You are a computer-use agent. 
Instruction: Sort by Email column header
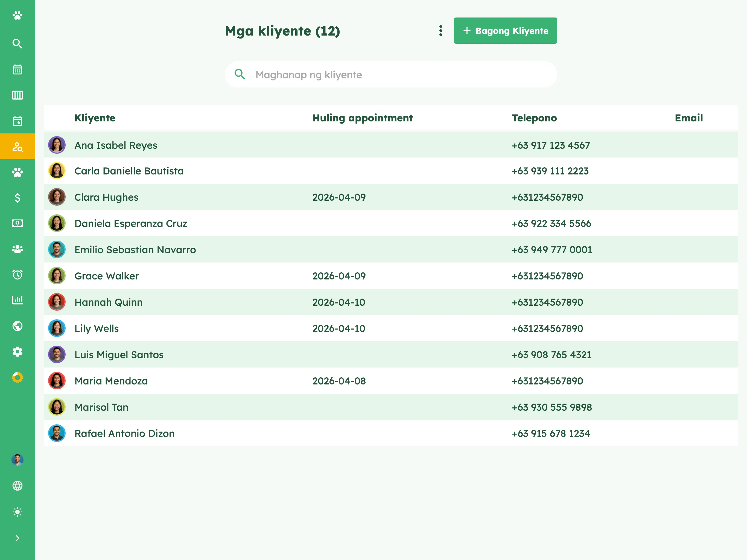point(689,118)
